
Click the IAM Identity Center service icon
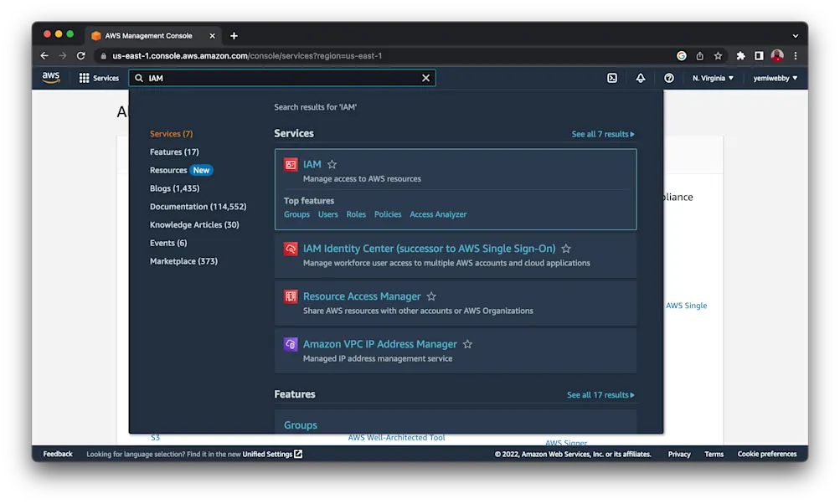[291, 249]
